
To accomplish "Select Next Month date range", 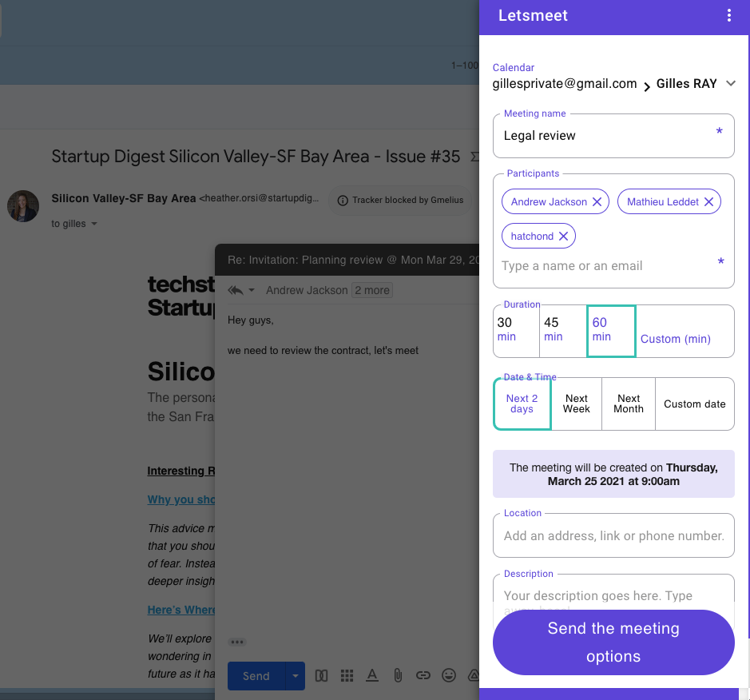I will point(628,404).
